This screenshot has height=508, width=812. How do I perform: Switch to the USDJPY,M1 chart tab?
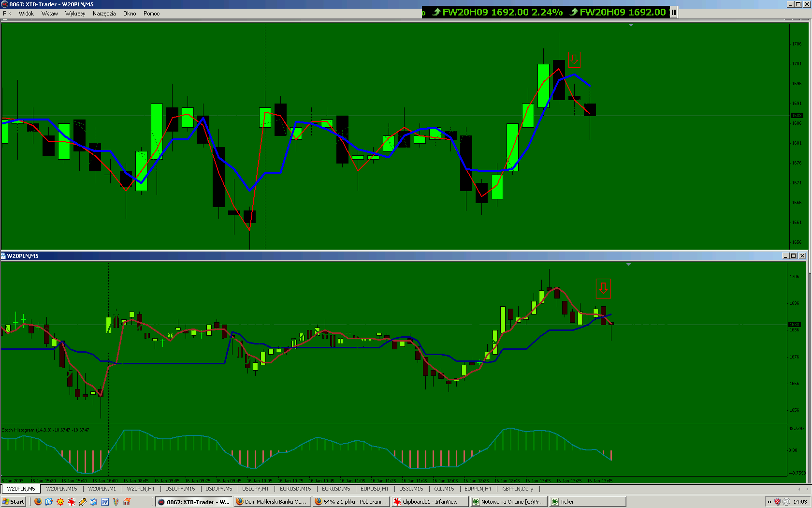255,489
